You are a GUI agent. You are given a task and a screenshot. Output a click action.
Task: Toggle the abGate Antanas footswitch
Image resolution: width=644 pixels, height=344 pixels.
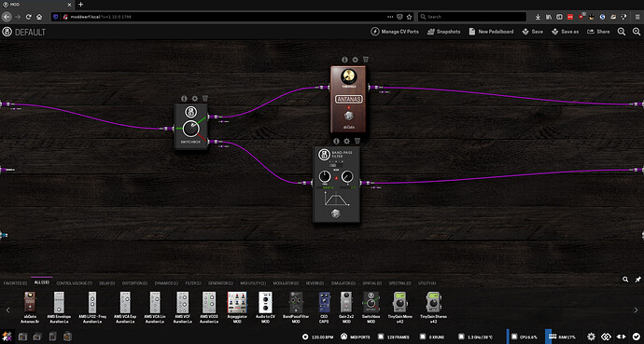[349, 116]
